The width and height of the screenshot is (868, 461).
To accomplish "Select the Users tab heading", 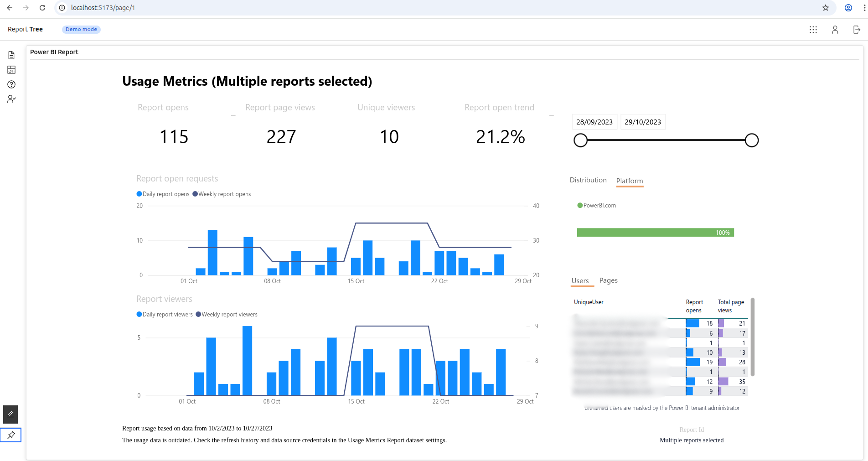I will coord(581,280).
